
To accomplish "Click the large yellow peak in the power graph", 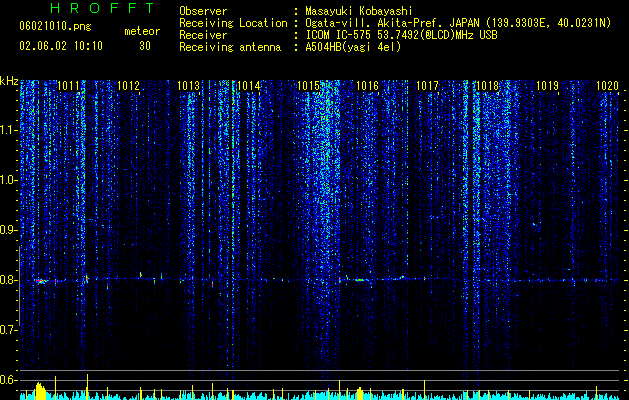I will [x=40, y=391].
